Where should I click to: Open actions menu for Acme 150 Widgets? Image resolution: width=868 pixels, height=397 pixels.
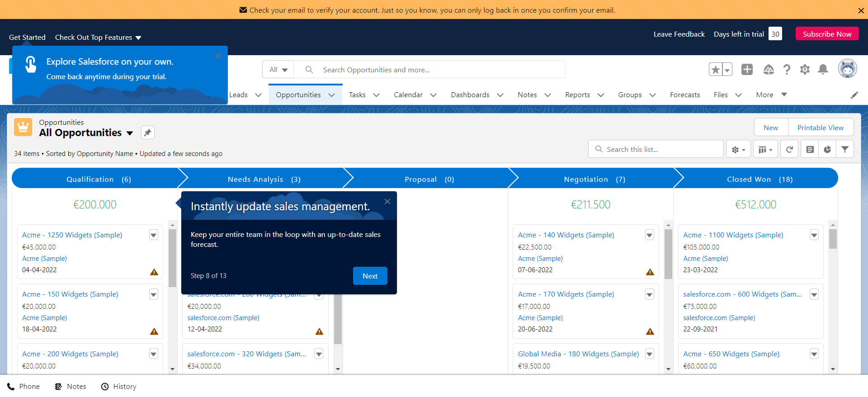click(154, 294)
